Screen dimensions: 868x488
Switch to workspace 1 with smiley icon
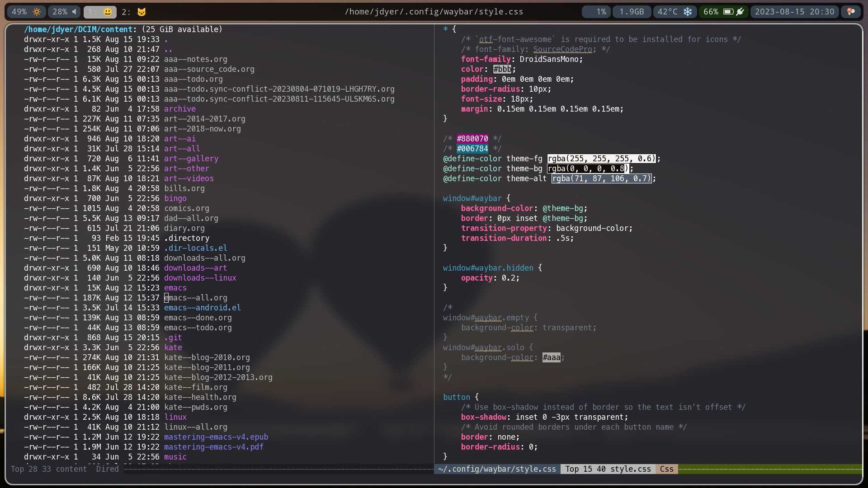(x=100, y=12)
